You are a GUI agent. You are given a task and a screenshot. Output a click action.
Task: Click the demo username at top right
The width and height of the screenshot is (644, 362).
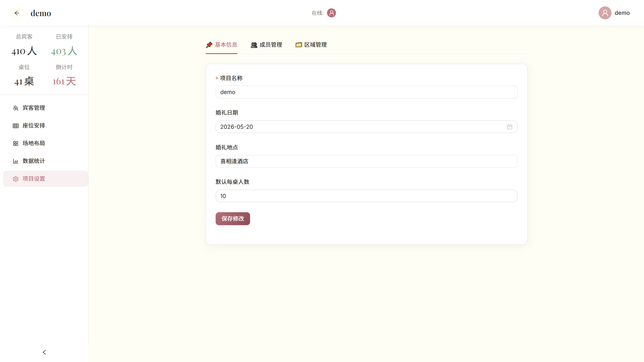coord(622,13)
